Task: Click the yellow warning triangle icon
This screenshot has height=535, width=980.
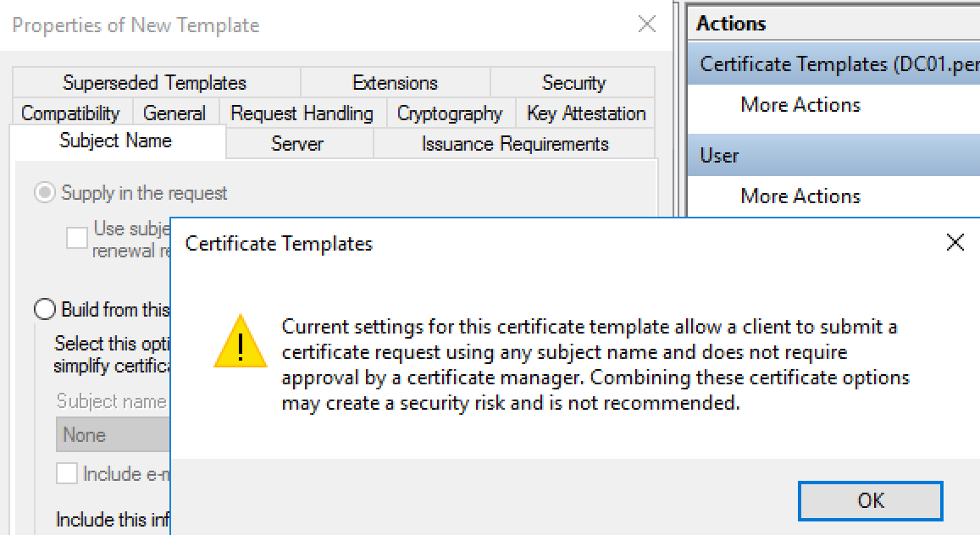Action: 241,342
